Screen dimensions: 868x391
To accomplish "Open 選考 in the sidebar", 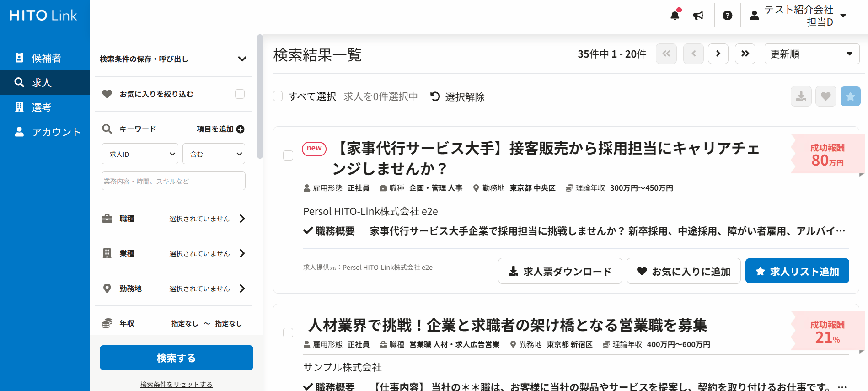I will 45,107.
